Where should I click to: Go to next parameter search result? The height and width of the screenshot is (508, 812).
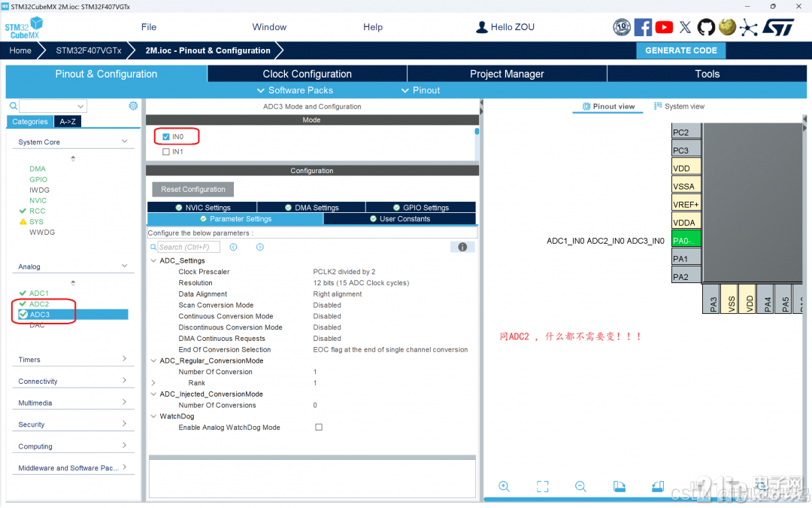pos(260,248)
